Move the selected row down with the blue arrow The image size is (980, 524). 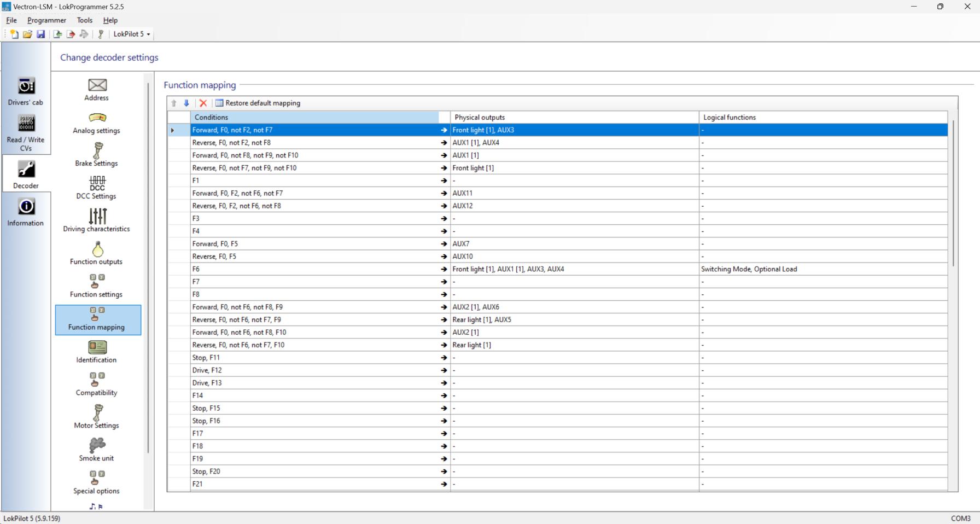click(186, 103)
